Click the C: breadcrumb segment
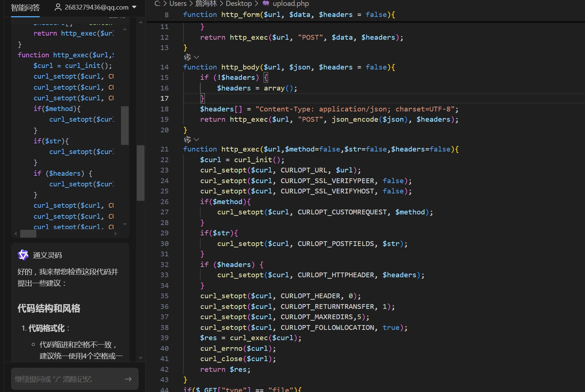585x392 pixels. click(x=157, y=4)
